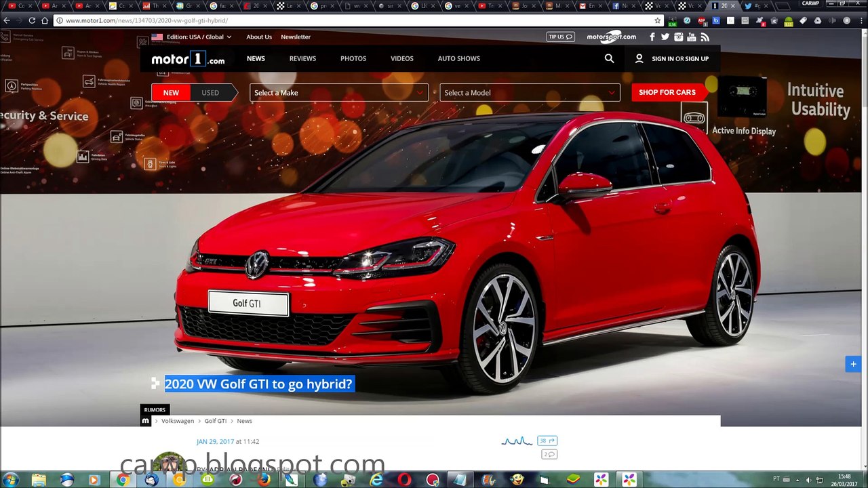Open motor1 Facebook page icon
868x488 pixels.
tap(652, 37)
